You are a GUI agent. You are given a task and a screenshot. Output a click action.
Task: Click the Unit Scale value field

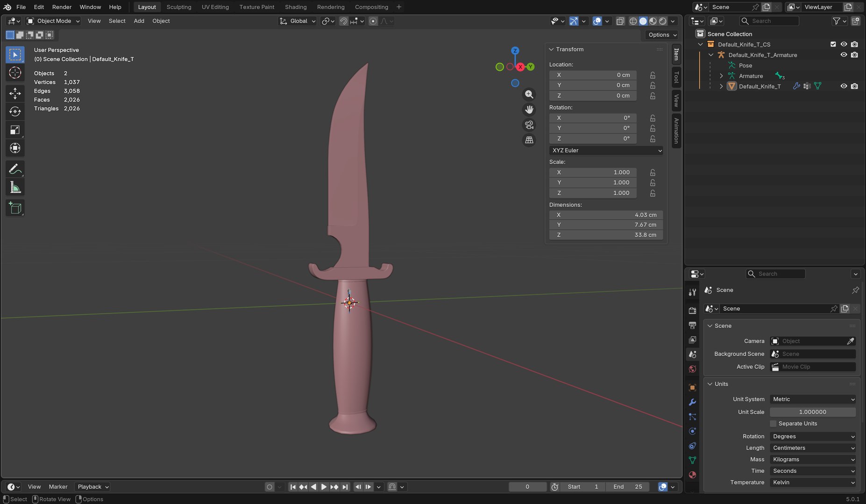point(813,412)
